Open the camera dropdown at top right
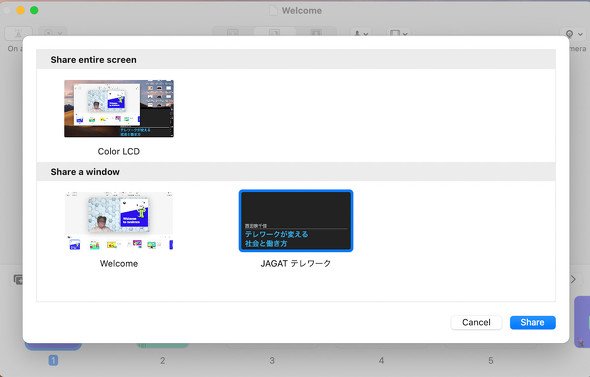The image size is (590, 377). (x=574, y=34)
